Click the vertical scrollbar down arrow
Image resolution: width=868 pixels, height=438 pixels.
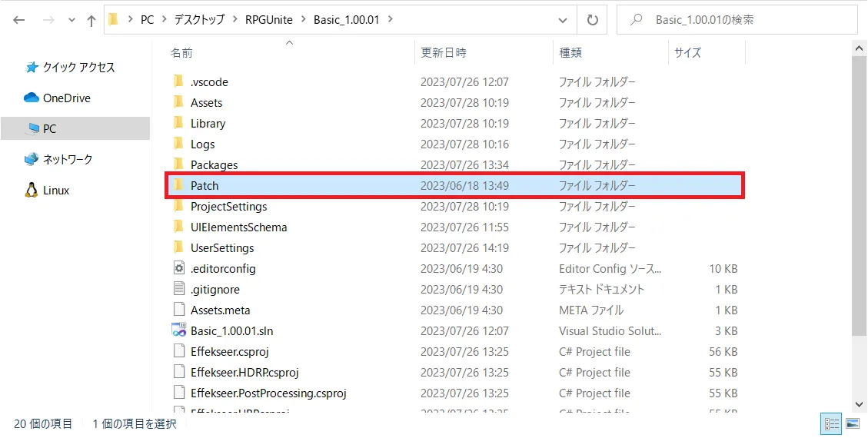tap(860, 403)
